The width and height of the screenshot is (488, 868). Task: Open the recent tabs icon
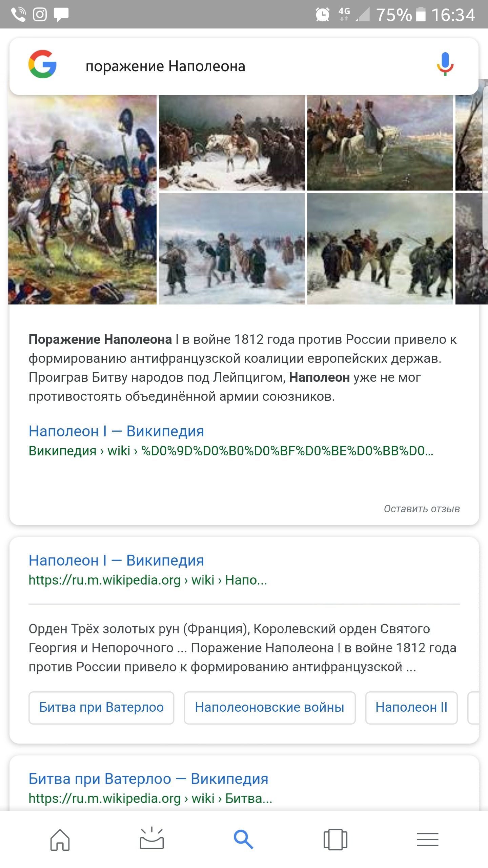coord(335,840)
